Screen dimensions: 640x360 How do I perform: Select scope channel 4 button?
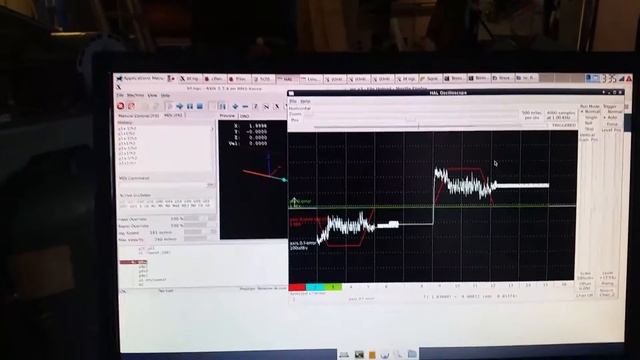click(x=351, y=287)
